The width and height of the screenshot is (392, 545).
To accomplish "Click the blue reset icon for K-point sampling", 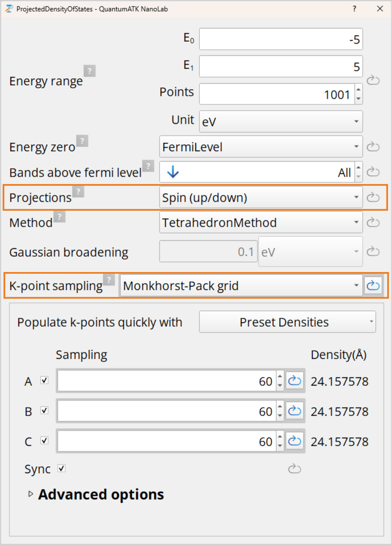I will [x=373, y=285].
